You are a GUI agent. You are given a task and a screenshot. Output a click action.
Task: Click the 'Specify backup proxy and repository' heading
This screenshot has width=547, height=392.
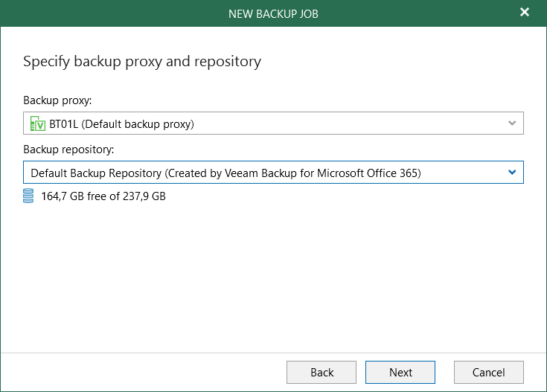coord(142,61)
